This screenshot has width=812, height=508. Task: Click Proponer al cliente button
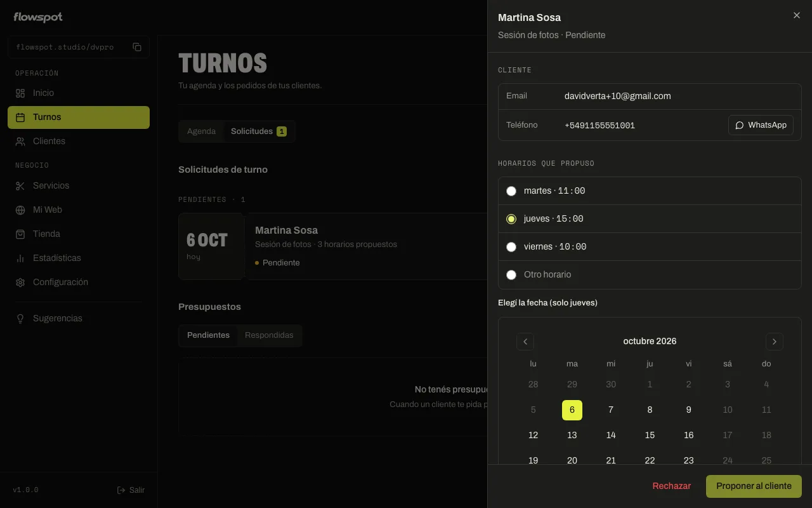click(754, 486)
